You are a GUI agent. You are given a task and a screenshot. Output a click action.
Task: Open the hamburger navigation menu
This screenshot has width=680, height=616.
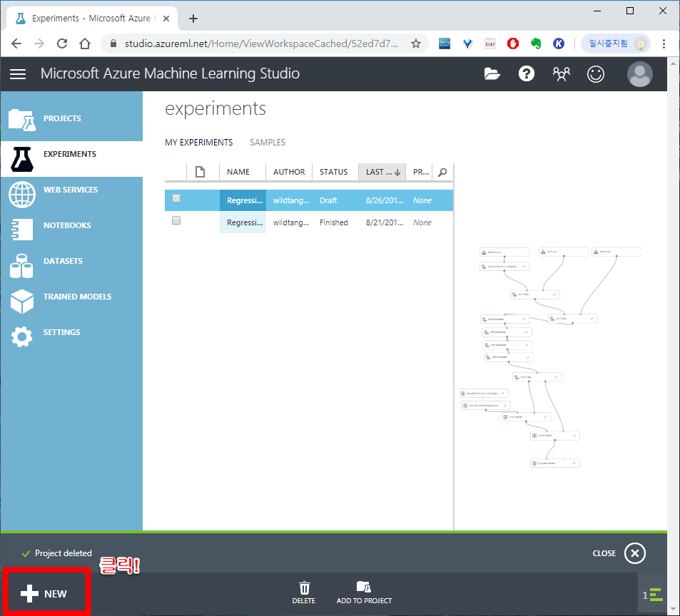coord(18,74)
